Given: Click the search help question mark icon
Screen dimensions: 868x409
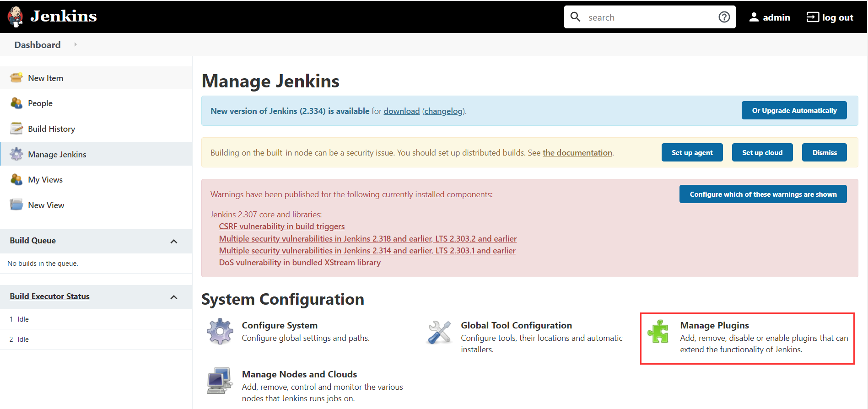Looking at the screenshot, I should point(724,17).
